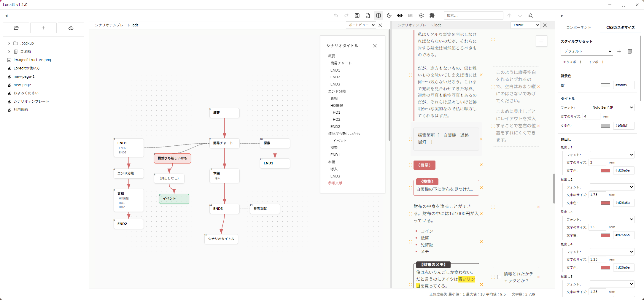Check the 情報とれたかチェックとか？ checkbox
The width and height of the screenshot is (644, 300).
tap(499, 277)
